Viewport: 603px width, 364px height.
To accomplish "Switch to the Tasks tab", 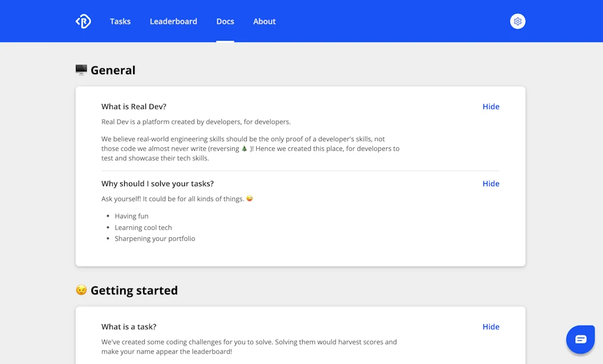I will (120, 21).
